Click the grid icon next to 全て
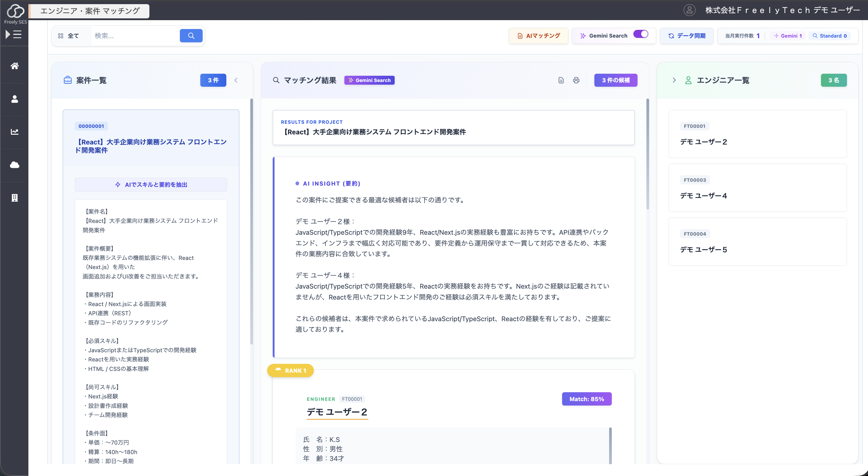868x476 pixels. click(61, 36)
